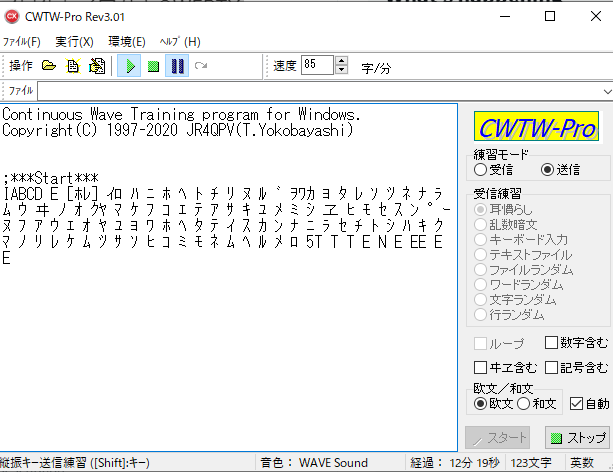Select the 文字ランダム radio option
The image size is (613, 472).
[515, 300]
